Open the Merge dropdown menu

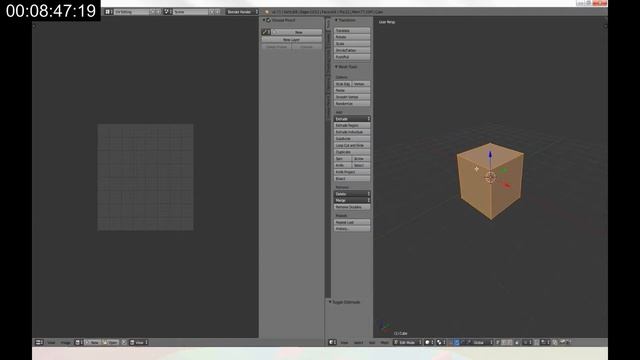(352, 200)
